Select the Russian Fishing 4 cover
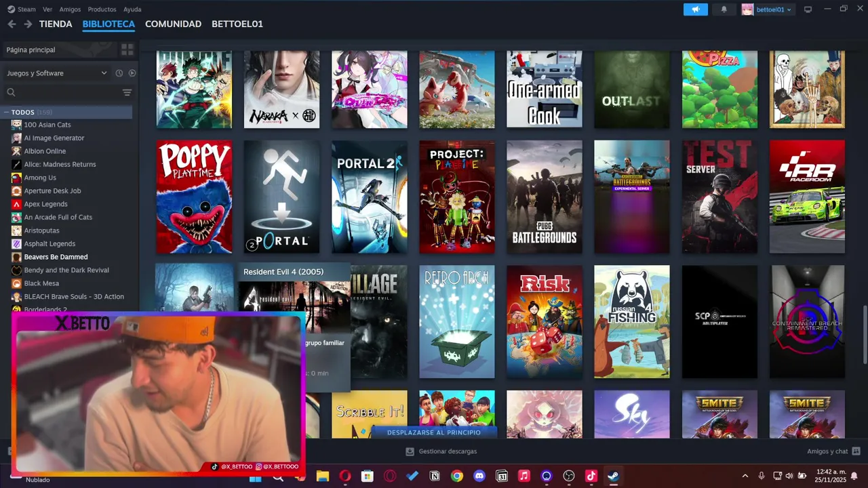 [x=632, y=322]
